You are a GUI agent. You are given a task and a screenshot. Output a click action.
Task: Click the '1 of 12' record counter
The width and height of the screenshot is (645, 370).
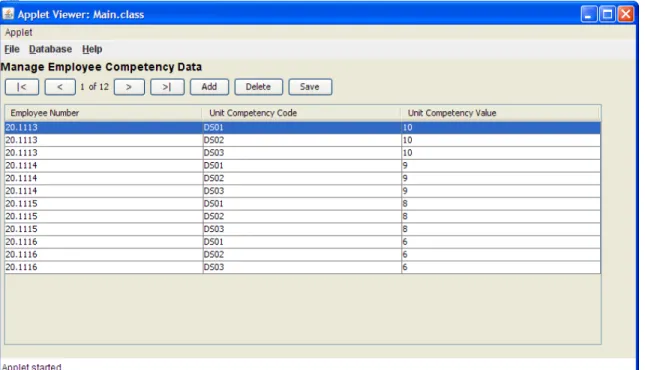[95, 87]
